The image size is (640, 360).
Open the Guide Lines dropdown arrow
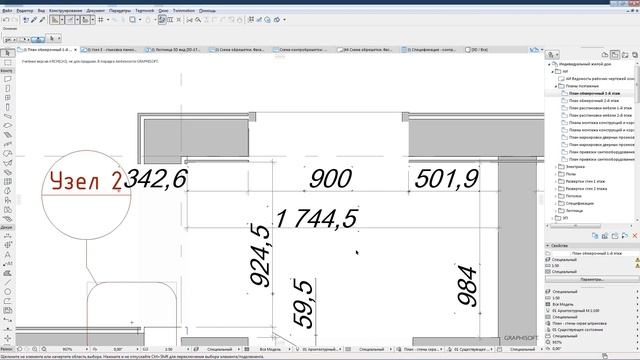coord(62,20)
